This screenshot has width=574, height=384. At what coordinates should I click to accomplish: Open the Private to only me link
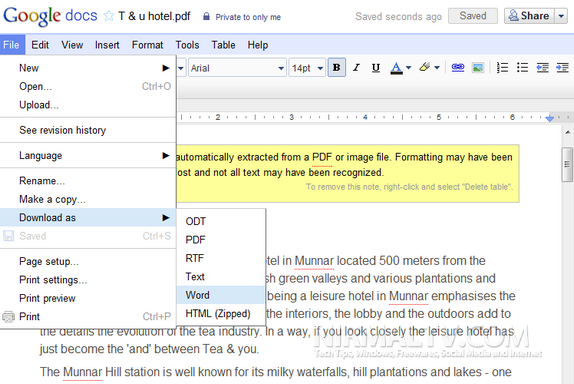[x=248, y=17]
